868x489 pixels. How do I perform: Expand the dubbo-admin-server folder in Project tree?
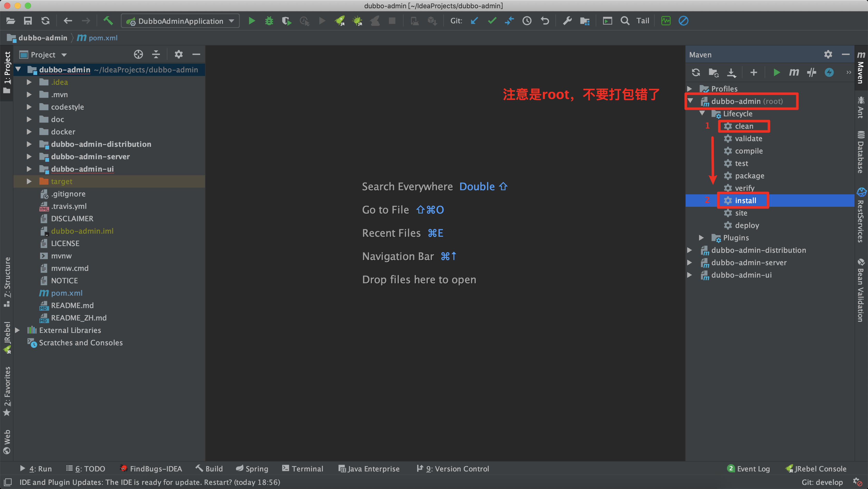[29, 156]
